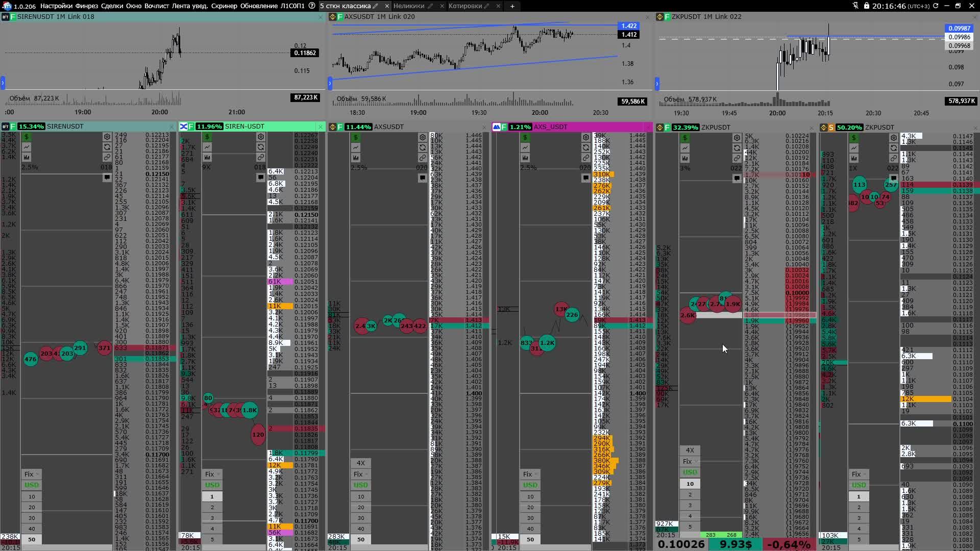Open Fix dropdown in SIRENUSDT panel
The image size is (980, 551).
(31, 474)
